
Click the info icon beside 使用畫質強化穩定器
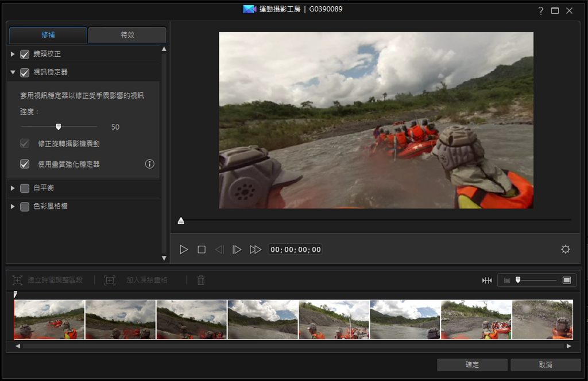150,164
